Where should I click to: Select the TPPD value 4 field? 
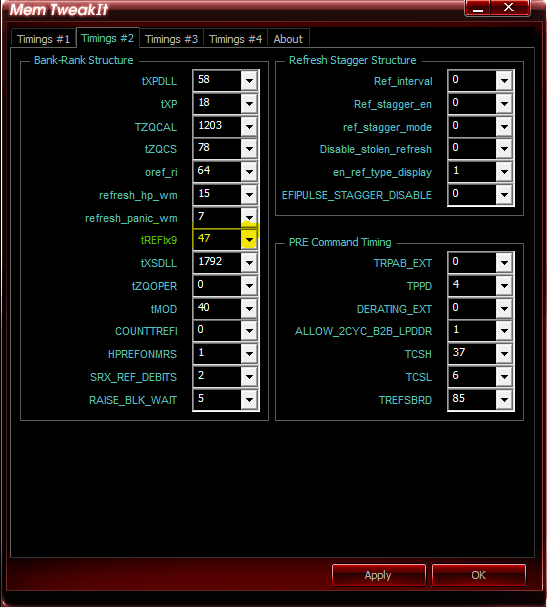pyautogui.click(x=472, y=286)
